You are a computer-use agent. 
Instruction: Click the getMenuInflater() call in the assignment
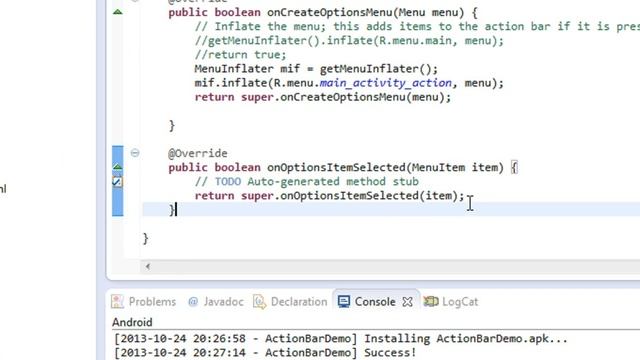375,69
